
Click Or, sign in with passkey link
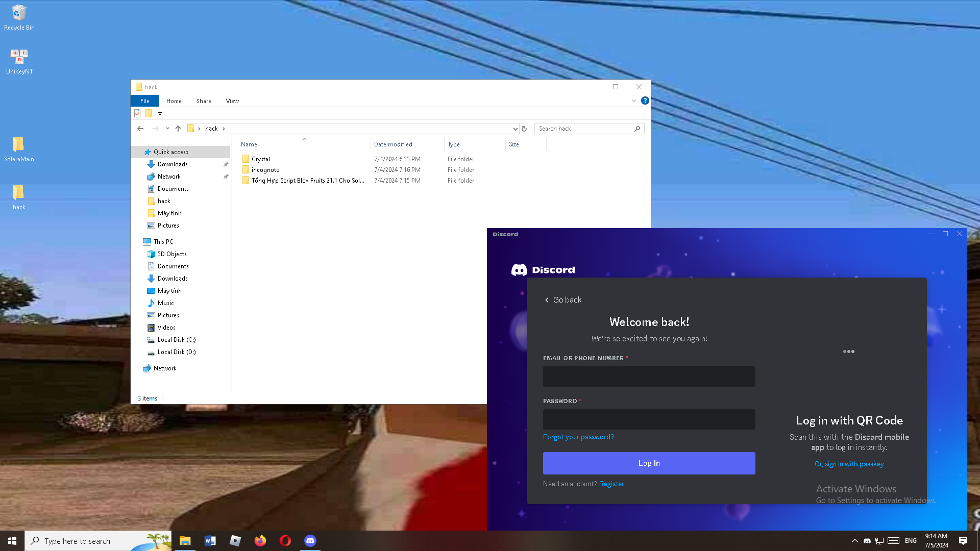point(849,464)
